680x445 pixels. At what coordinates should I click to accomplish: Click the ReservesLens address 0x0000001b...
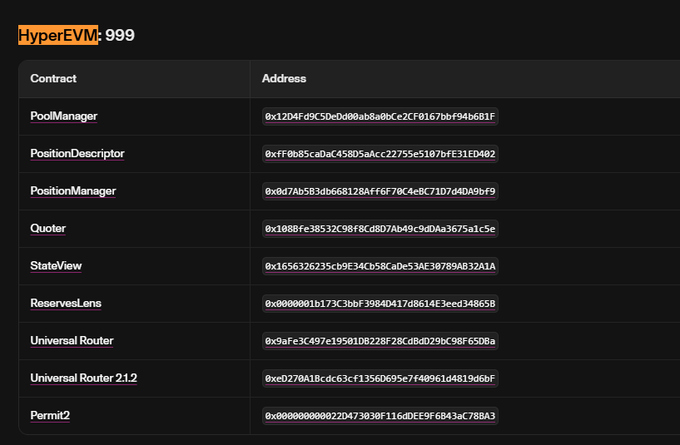click(380, 304)
